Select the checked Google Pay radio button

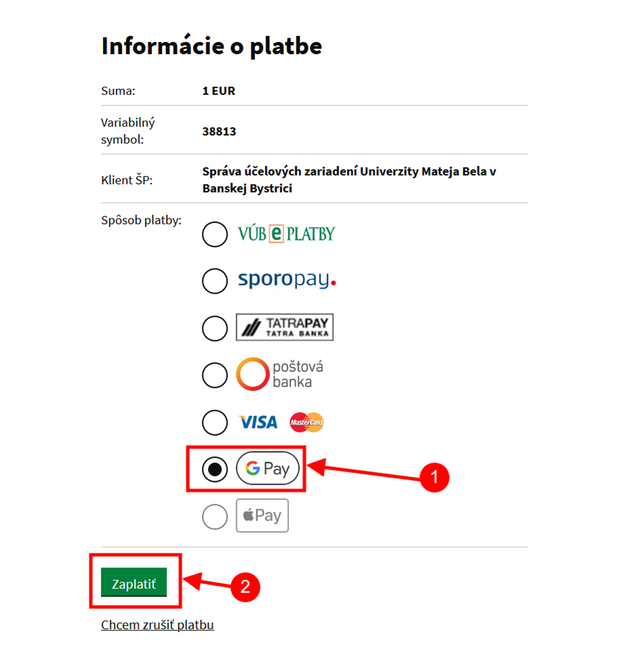(215, 470)
